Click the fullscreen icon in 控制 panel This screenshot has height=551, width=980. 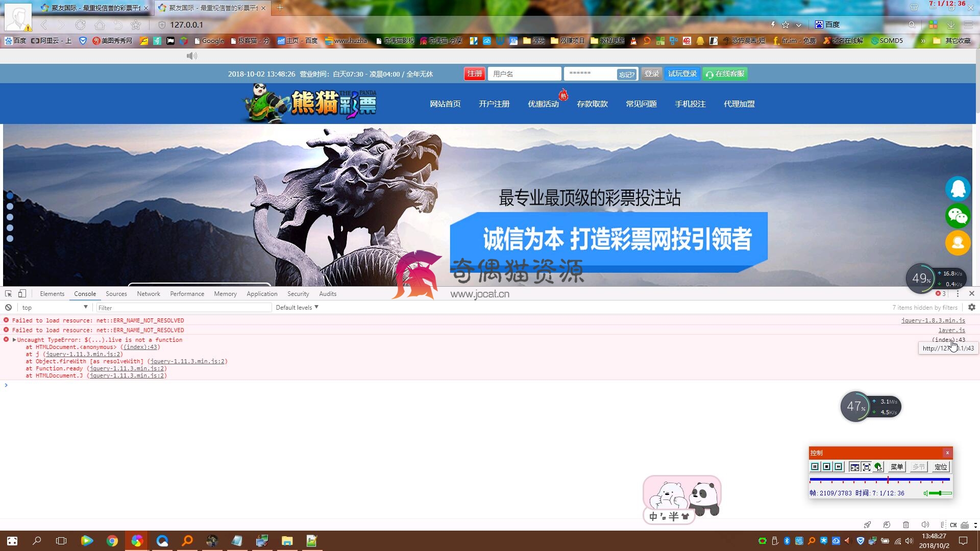click(866, 467)
